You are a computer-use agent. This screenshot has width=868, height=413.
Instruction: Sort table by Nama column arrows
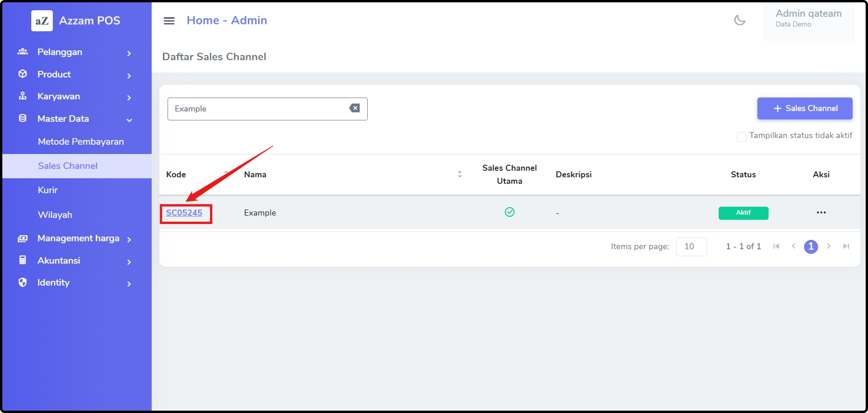click(x=459, y=174)
